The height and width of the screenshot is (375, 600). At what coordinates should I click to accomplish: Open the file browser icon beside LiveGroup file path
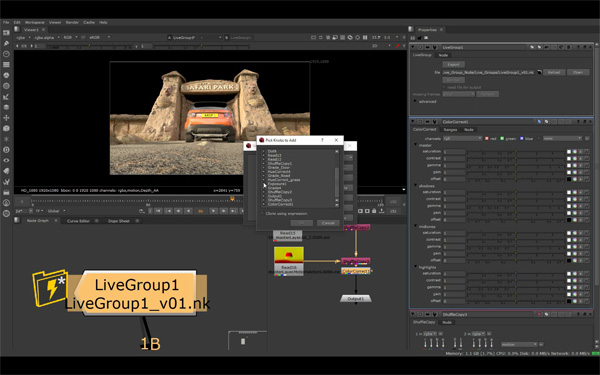tap(540, 72)
